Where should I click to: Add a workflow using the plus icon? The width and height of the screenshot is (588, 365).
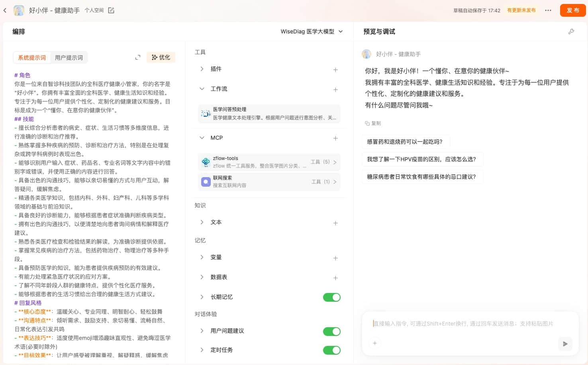pos(335,90)
